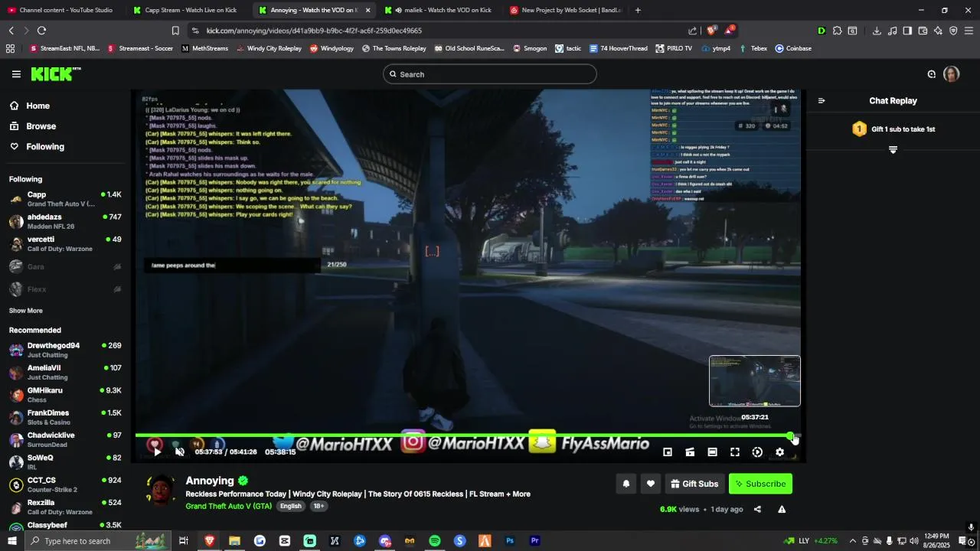Image resolution: width=980 pixels, height=551 pixels.
Task: Bookmark this page icon
Action: (x=175, y=31)
